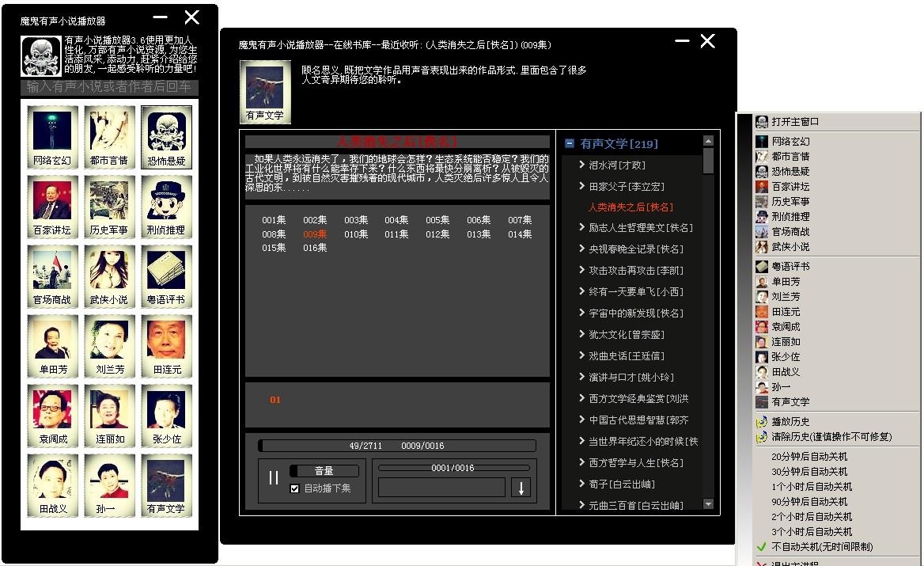Open the 单田芳 narrator thumbnail
The height and width of the screenshot is (566, 924).
point(52,346)
